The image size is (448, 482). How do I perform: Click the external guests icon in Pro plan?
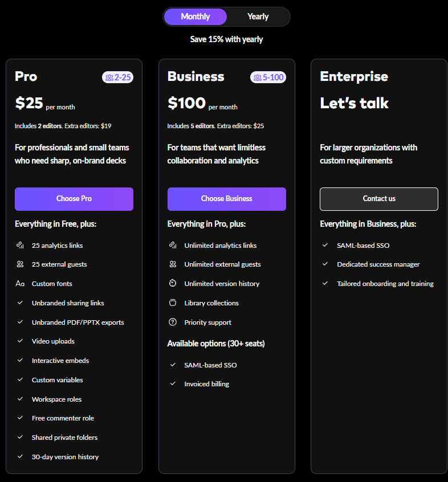[20, 264]
